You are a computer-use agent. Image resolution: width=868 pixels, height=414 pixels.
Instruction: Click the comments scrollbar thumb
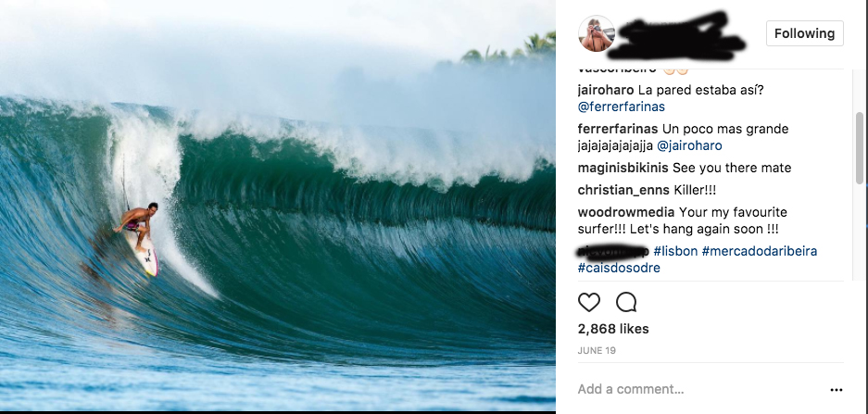pyautogui.click(x=859, y=147)
